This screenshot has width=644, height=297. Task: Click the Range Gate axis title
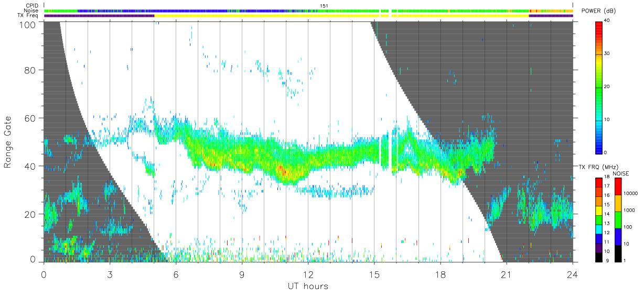8,142
